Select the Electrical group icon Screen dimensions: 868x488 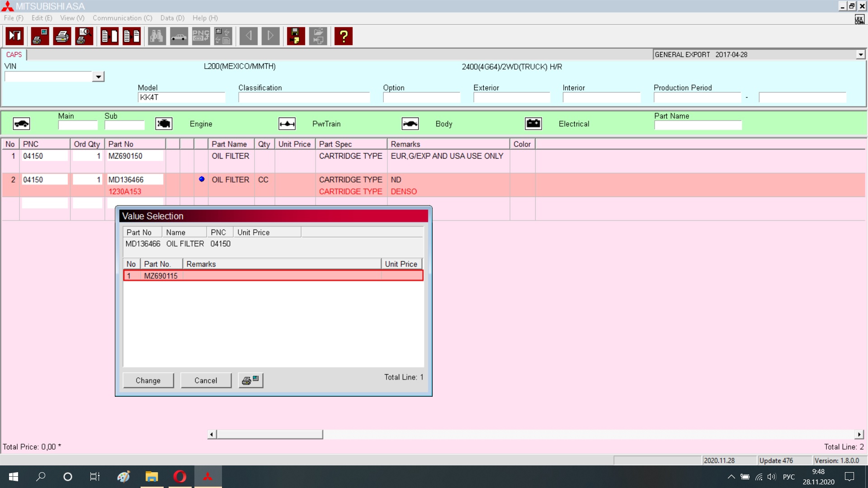pyautogui.click(x=533, y=124)
